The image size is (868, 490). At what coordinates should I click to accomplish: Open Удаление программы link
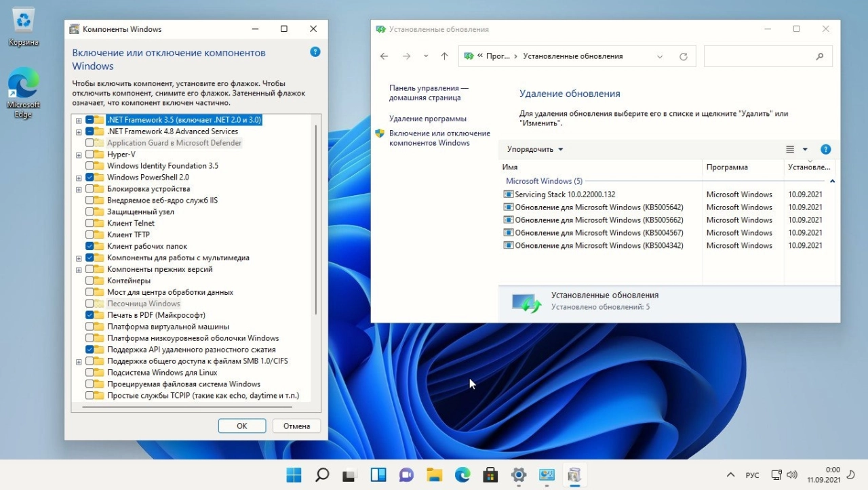[428, 119]
